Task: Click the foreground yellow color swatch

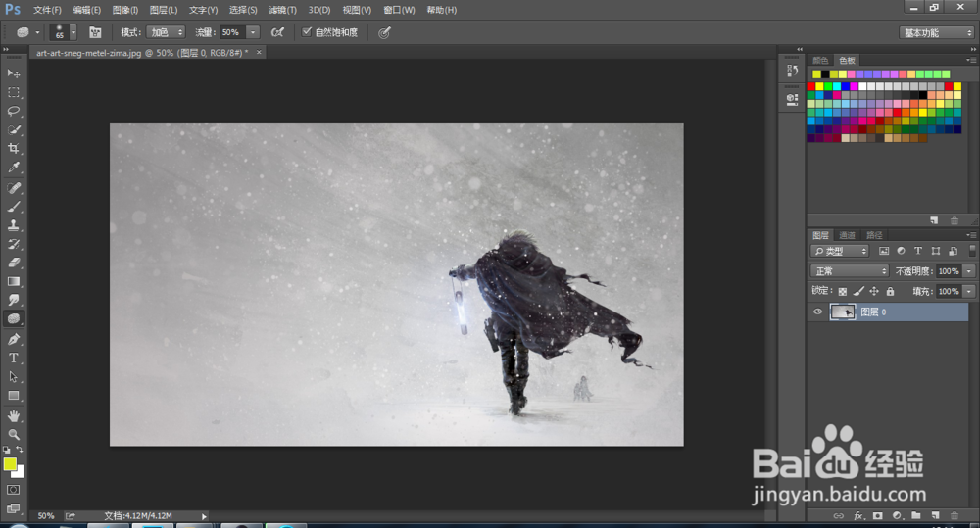Action: click(x=9, y=463)
